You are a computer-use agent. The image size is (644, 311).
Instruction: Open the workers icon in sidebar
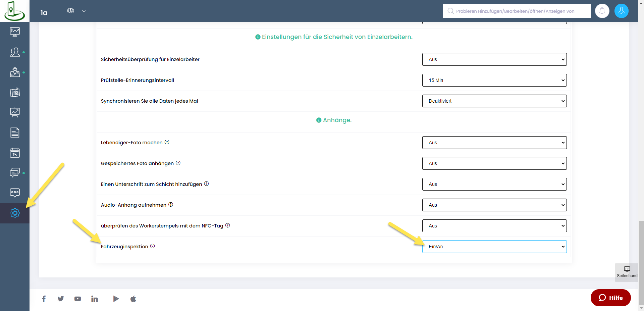pyautogui.click(x=15, y=52)
